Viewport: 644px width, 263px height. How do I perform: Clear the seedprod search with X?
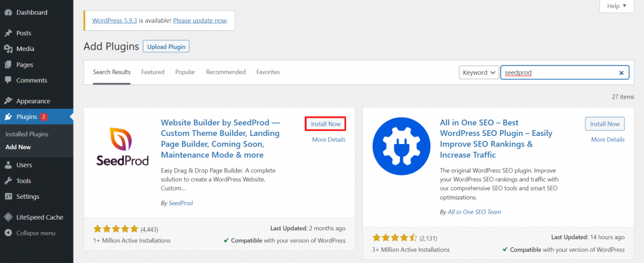click(x=621, y=73)
